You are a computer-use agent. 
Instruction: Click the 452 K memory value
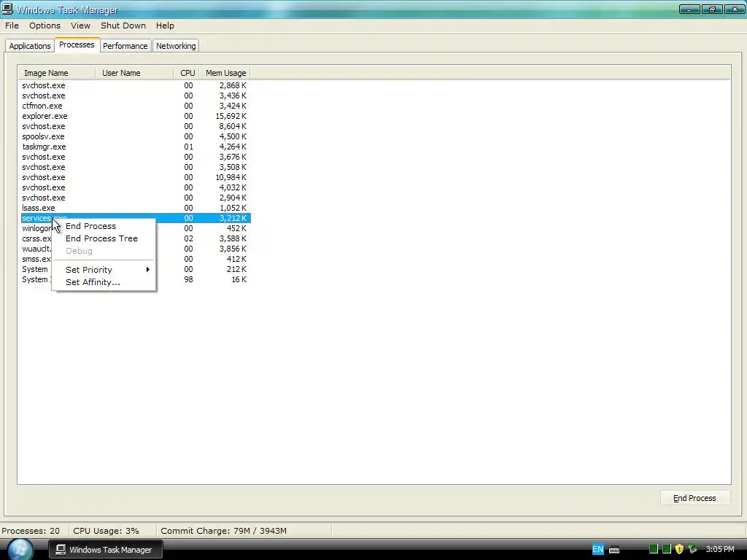(236, 228)
